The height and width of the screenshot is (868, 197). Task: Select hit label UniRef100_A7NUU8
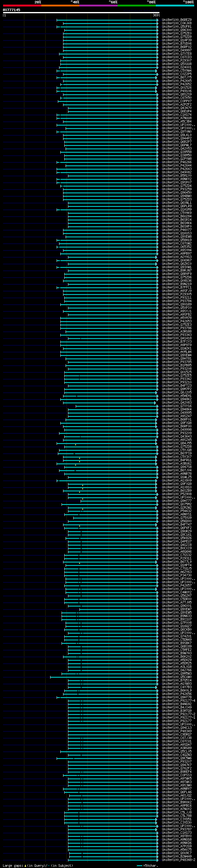point(177,118)
